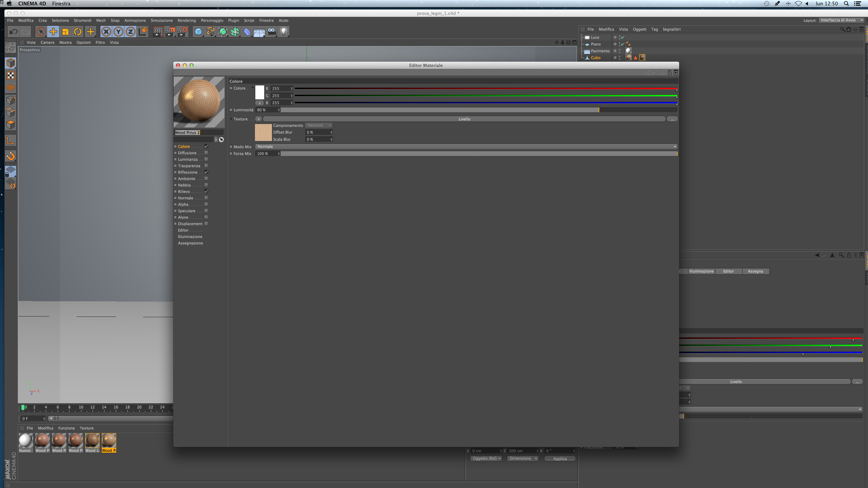This screenshot has height=488, width=868.
Task: Disable the Riflessione channel checkbox
Action: coord(206,172)
